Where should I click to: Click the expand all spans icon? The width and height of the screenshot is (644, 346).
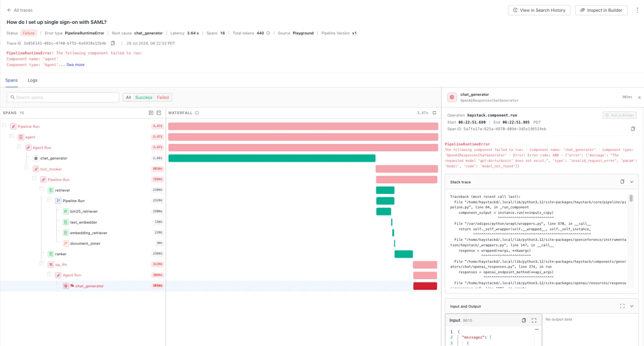(x=151, y=113)
